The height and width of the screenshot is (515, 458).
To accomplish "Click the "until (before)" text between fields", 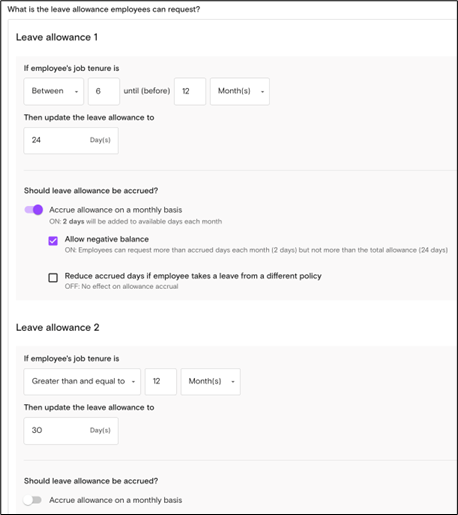I will click(x=147, y=91).
